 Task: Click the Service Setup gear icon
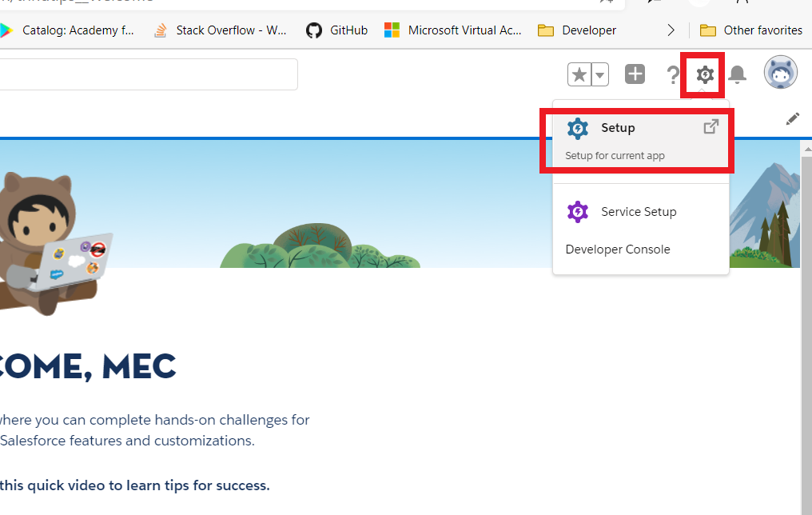[578, 211]
